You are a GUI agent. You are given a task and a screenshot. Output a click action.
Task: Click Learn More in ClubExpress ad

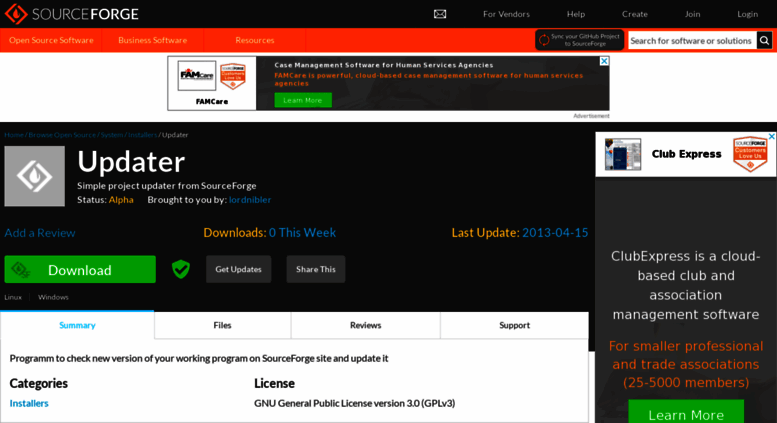coord(686,414)
